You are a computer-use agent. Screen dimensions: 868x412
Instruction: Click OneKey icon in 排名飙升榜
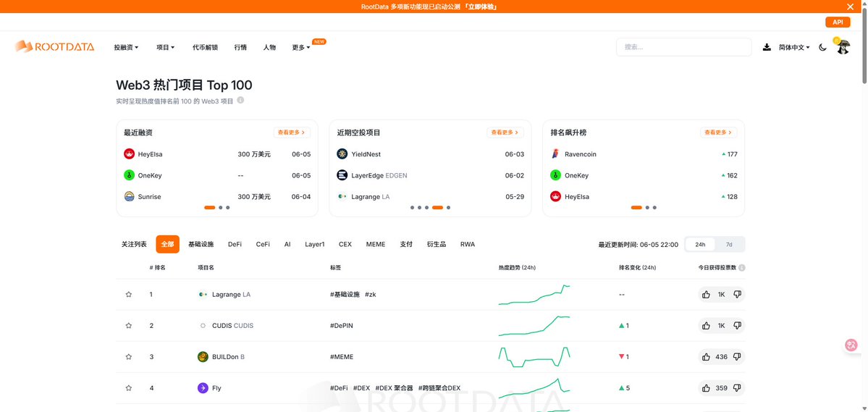pos(555,175)
